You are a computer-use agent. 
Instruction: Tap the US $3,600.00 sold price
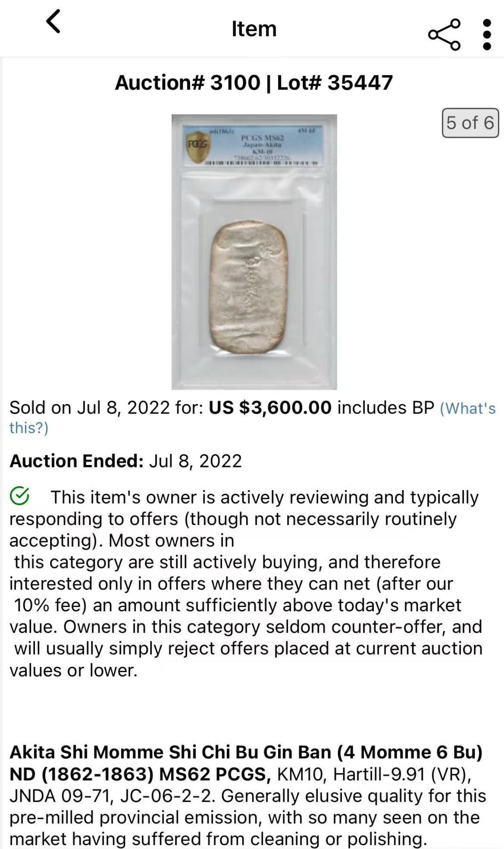click(270, 408)
